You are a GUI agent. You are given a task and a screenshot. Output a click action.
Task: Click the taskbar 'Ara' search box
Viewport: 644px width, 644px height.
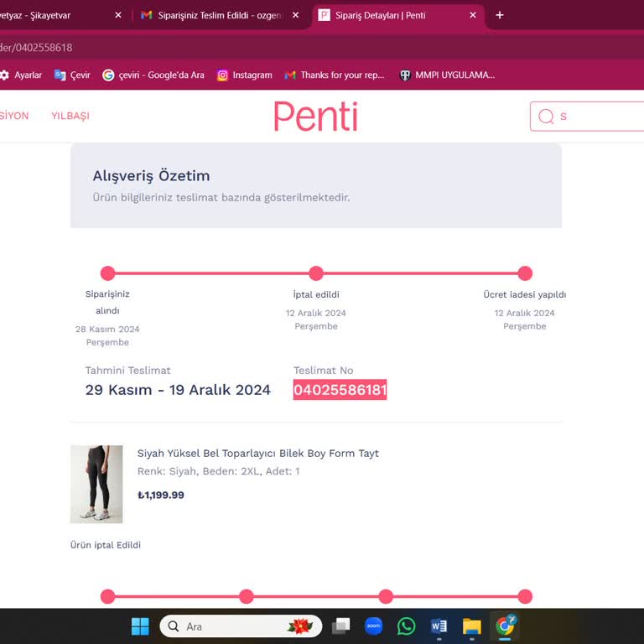241,626
